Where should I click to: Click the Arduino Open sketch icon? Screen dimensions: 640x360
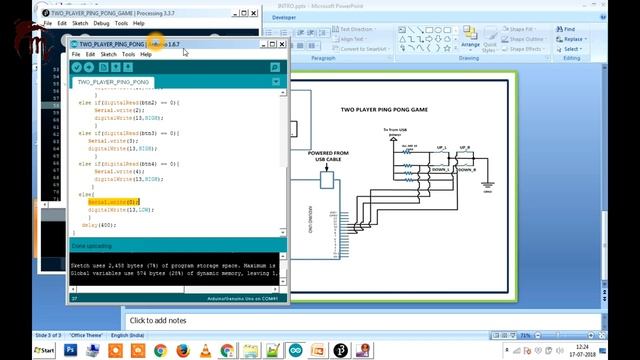point(116,67)
